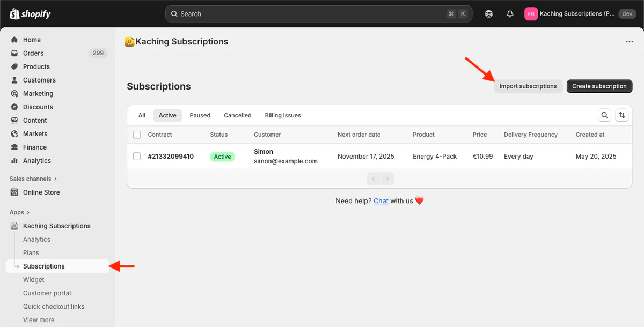The width and height of the screenshot is (644, 327).
Task: Go to the previous page arrow
Action: tap(374, 179)
